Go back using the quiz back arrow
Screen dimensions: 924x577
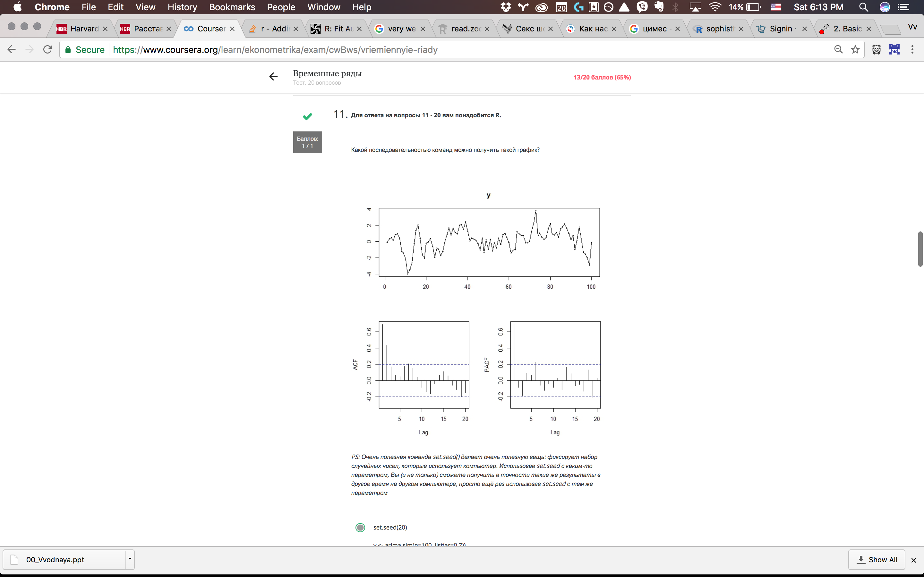pyautogui.click(x=273, y=77)
